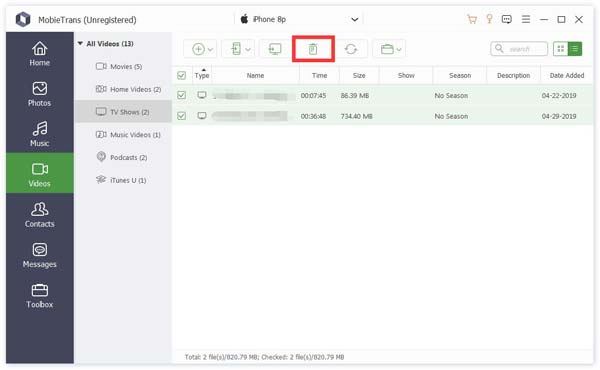Select iTunes U (1) category
Image resolution: width=600 pixels, height=370 pixels.
coord(123,180)
